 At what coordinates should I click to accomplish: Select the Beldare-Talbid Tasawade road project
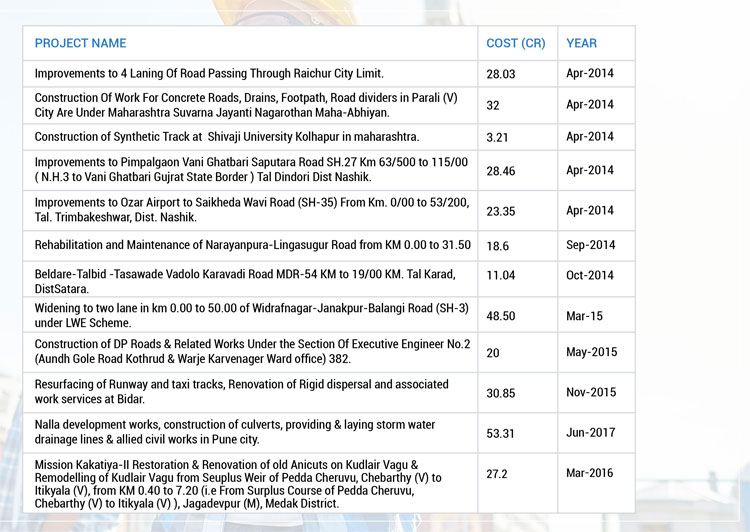tap(245, 281)
